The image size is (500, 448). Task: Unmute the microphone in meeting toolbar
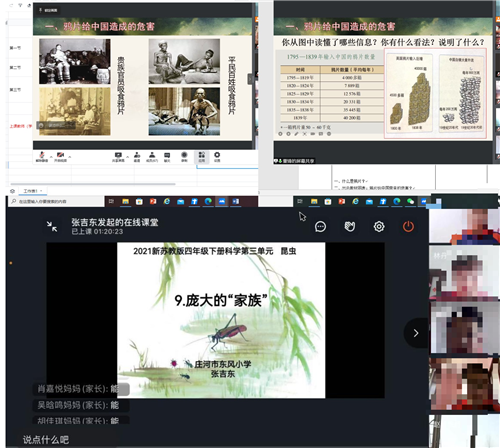coord(42,157)
